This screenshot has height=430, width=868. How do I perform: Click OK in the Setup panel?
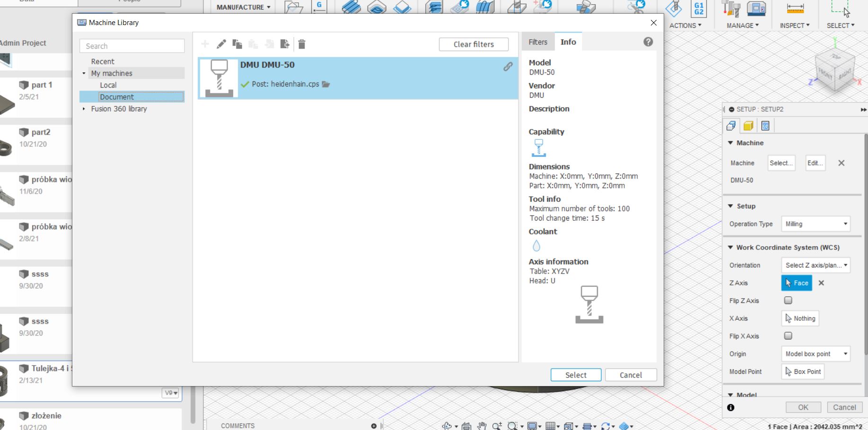point(803,407)
